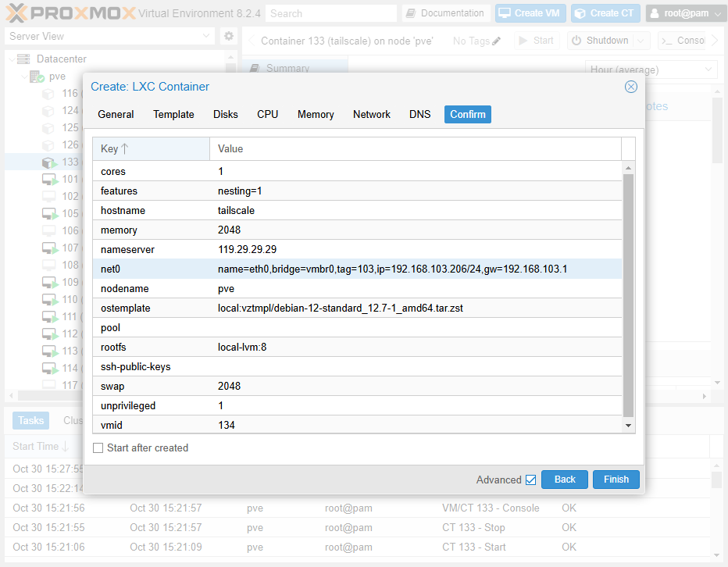This screenshot has width=728, height=567.
Task: Go to the Disks wizard tab
Action: coord(226,115)
